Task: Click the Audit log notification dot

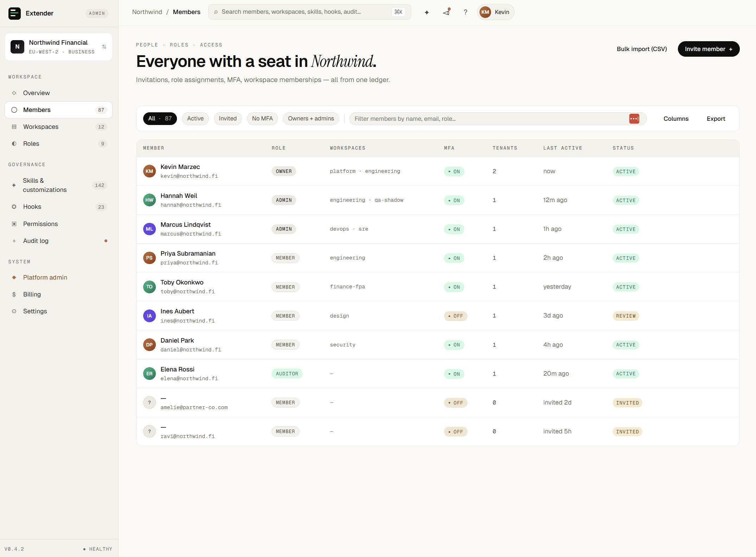Action: 106,241
